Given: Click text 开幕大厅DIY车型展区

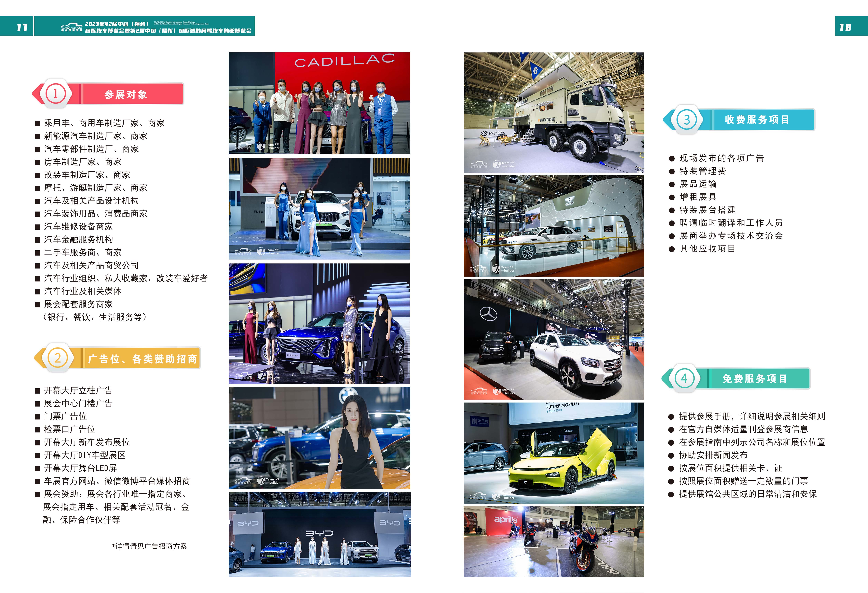Looking at the screenshot, I should click(x=85, y=455).
